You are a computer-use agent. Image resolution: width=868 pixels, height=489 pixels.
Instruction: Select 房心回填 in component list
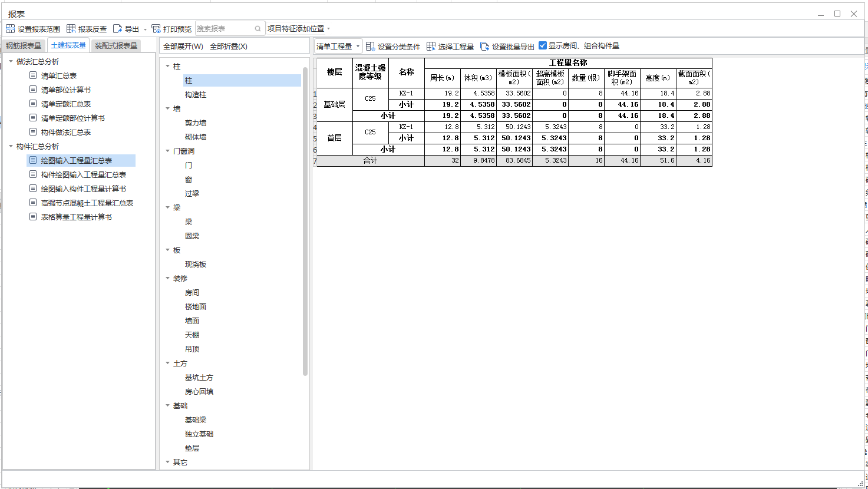(x=199, y=392)
